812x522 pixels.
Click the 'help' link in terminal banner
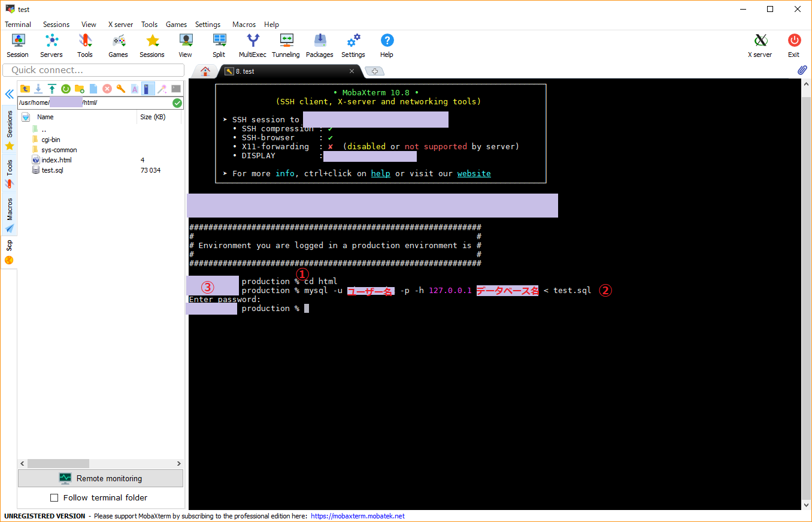tap(380, 173)
